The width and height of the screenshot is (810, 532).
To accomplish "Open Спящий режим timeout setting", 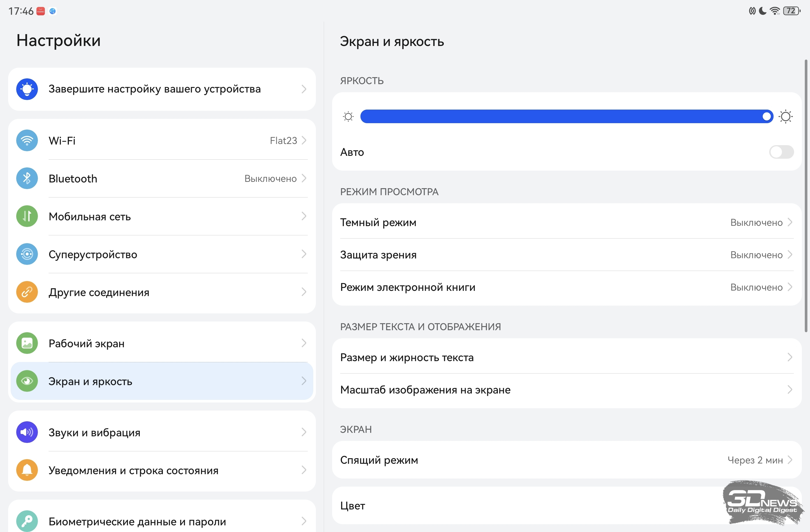I will (x=567, y=460).
